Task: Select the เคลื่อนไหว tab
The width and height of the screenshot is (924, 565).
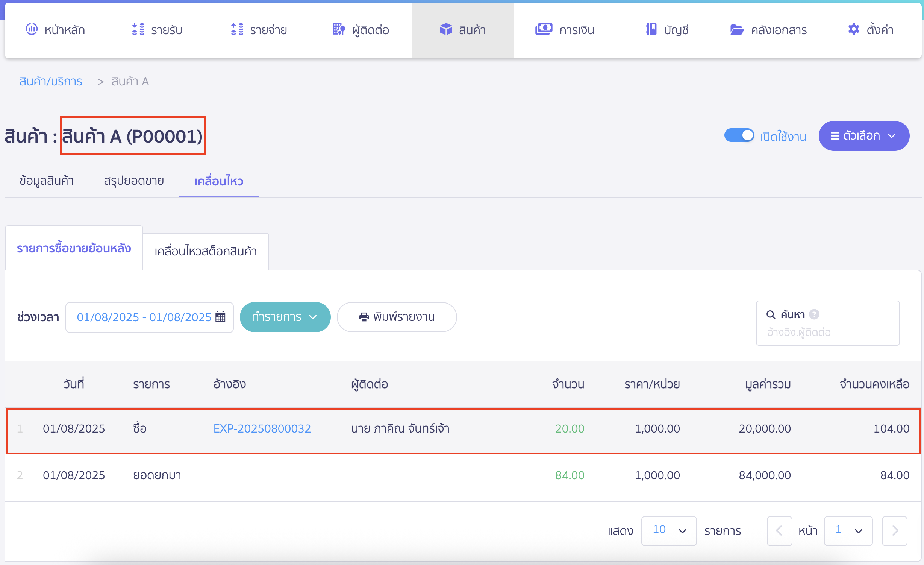Action: 219,181
